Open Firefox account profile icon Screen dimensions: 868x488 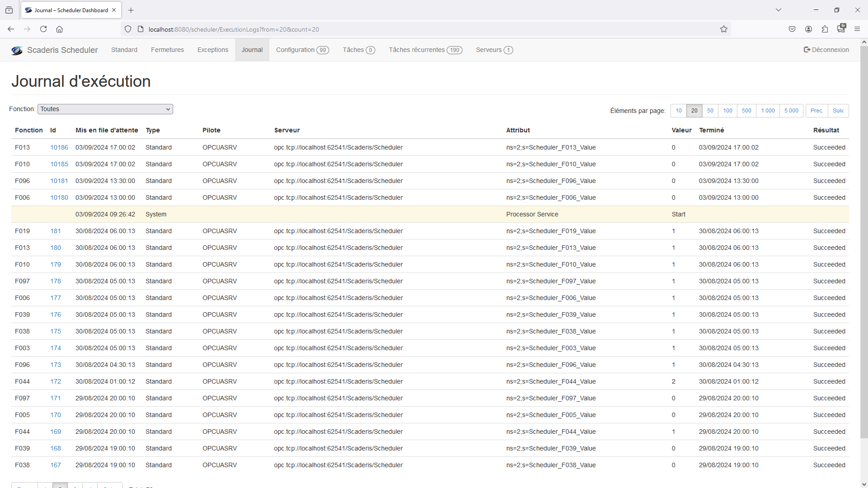[808, 29]
